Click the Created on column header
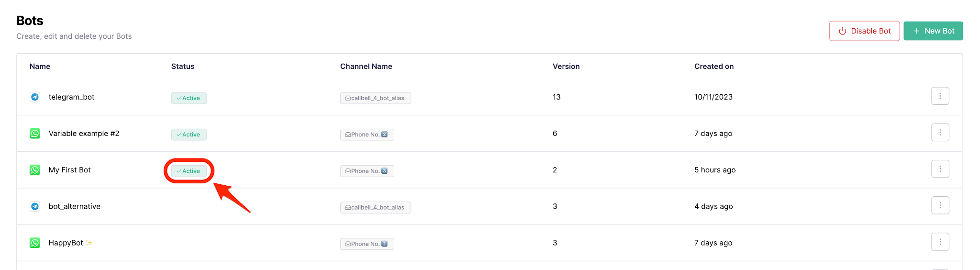 pyautogui.click(x=714, y=67)
